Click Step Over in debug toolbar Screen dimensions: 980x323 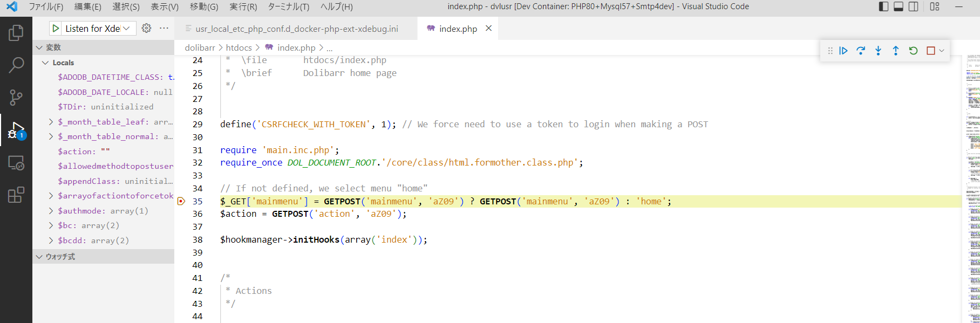861,51
